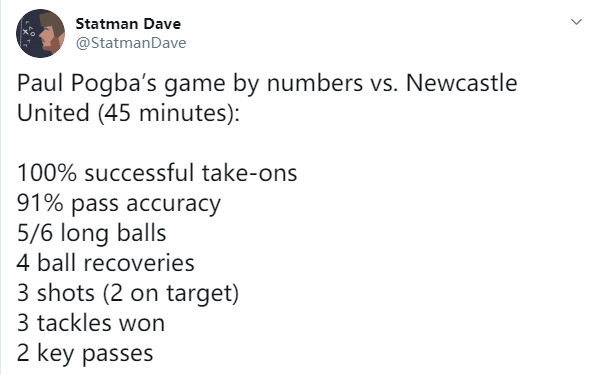Click the word 'Newcastle' in the tweet
596x375 pixels.
[x=461, y=83]
